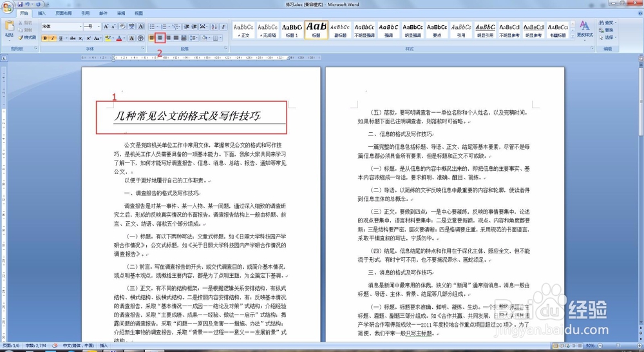The height and width of the screenshot is (352, 644).
Task: Save the document from the Quick Access Toolbar
Action: (x=20, y=5)
